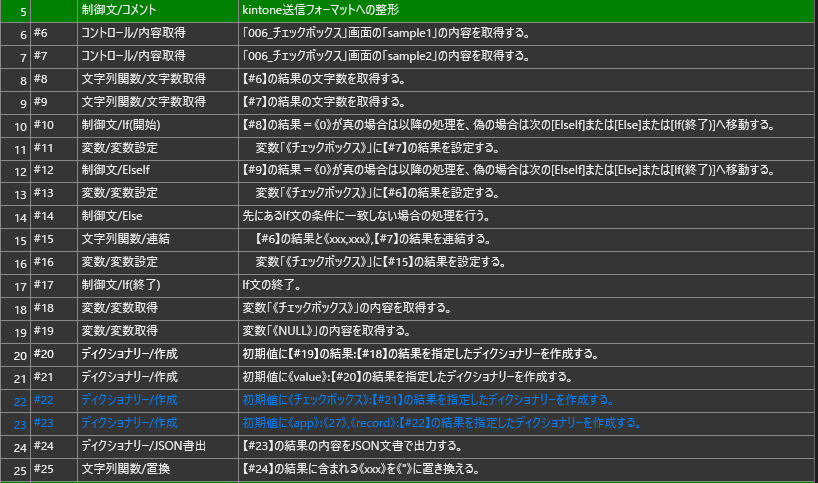Select the #8 step ID cell

(x=41, y=79)
